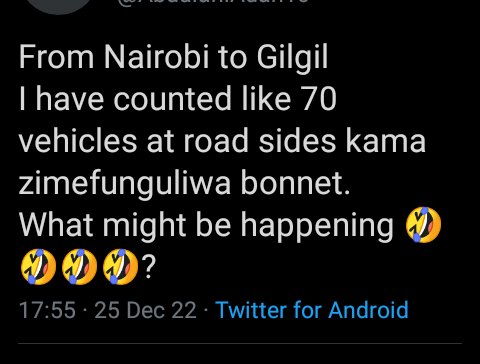Click the word "zimefunguliwa"
The height and width of the screenshot is (364, 480).
(x=125, y=184)
